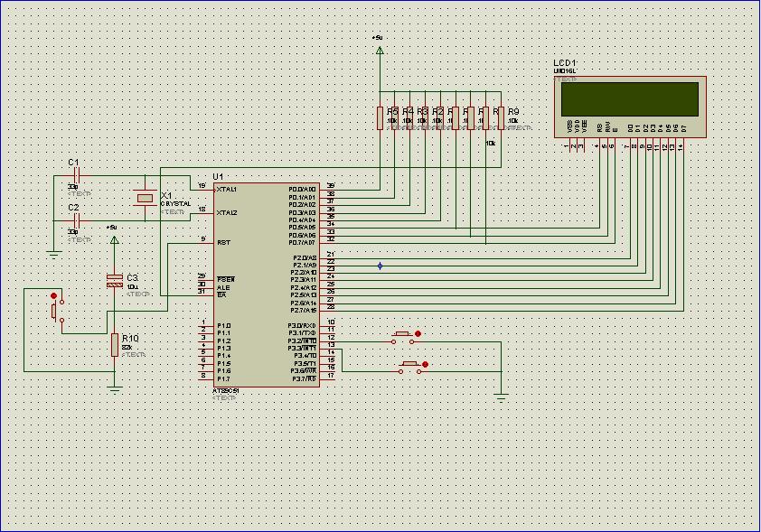Select the C1 capacitor symbol
Screen dimensions: 761x532
pyautogui.click(x=77, y=175)
